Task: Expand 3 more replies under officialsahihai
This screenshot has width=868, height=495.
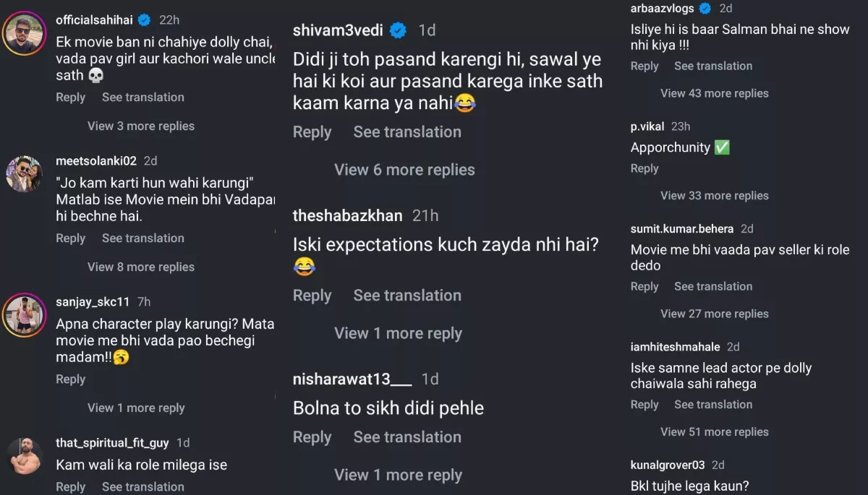Action: point(140,126)
